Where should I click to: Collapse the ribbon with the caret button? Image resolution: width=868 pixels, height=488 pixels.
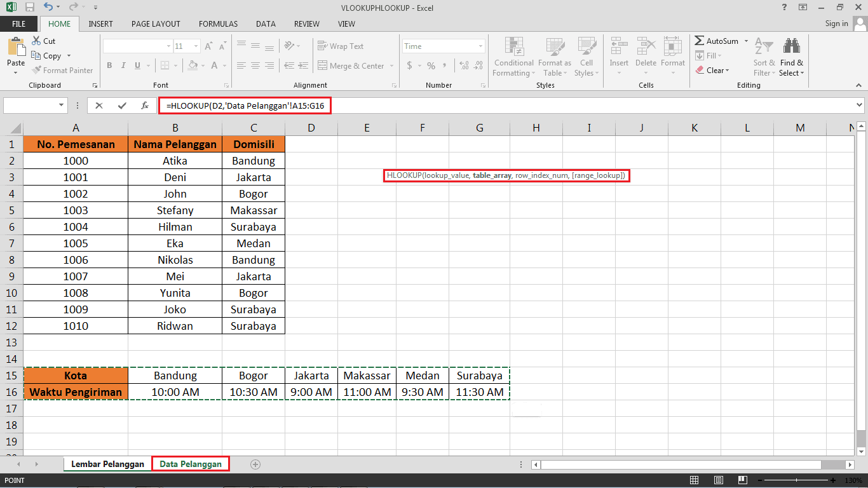pyautogui.click(x=858, y=86)
